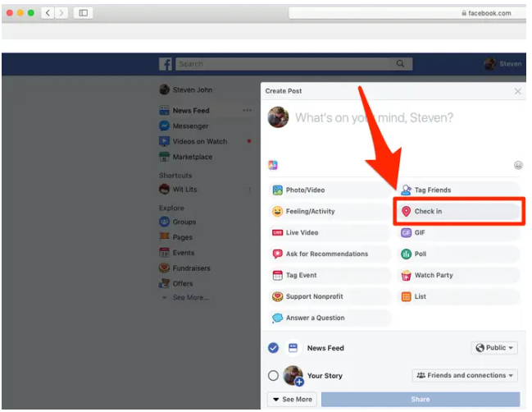
Task: Open the Wit Lits shortcut
Action: tap(178, 190)
